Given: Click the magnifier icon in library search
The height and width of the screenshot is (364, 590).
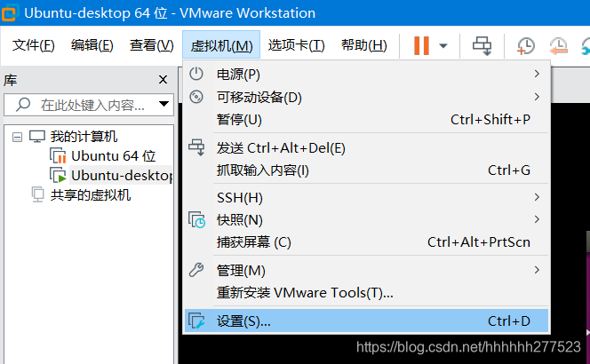Looking at the screenshot, I should pos(23,105).
